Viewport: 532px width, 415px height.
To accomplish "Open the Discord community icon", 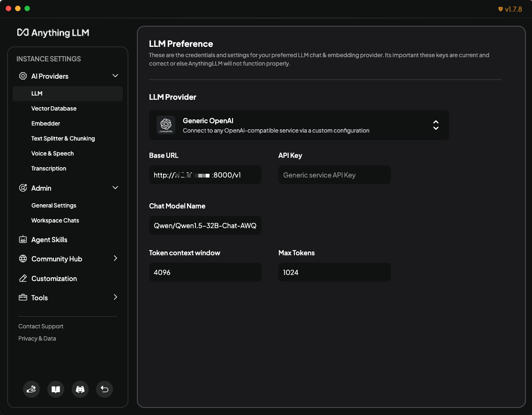I will pos(80,389).
